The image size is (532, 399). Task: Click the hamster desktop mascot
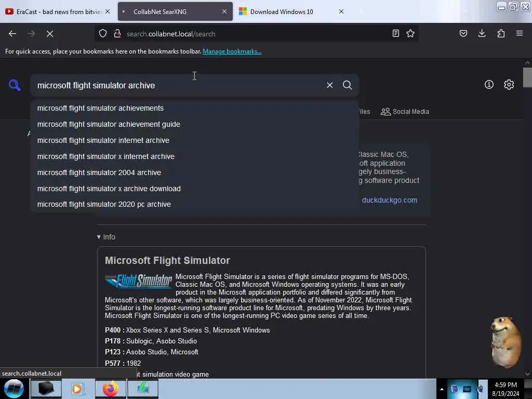pos(506,342)
